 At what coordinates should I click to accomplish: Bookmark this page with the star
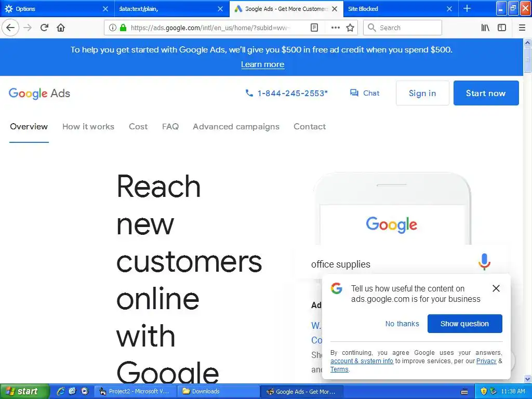[350, 28]
